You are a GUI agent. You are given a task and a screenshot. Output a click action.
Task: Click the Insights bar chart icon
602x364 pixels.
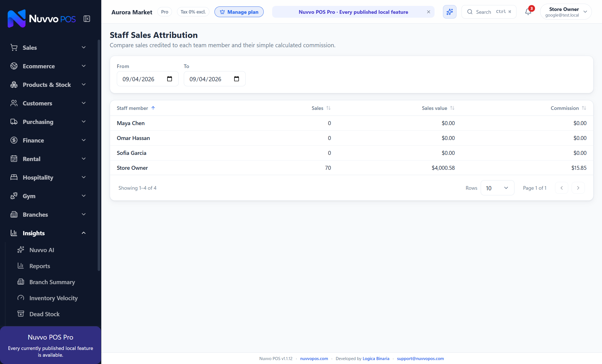14,233
